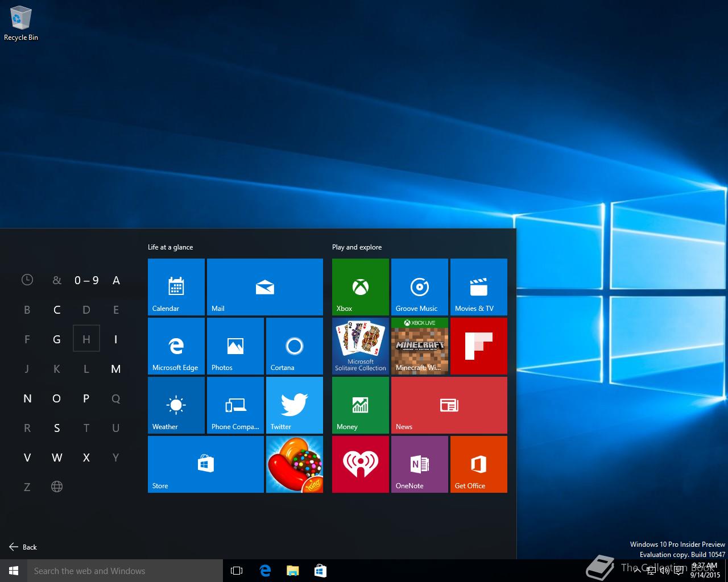Viewport: 728px width, 582px height.
Task: Open the Action Center notification icon
Action: click(678, 571)
